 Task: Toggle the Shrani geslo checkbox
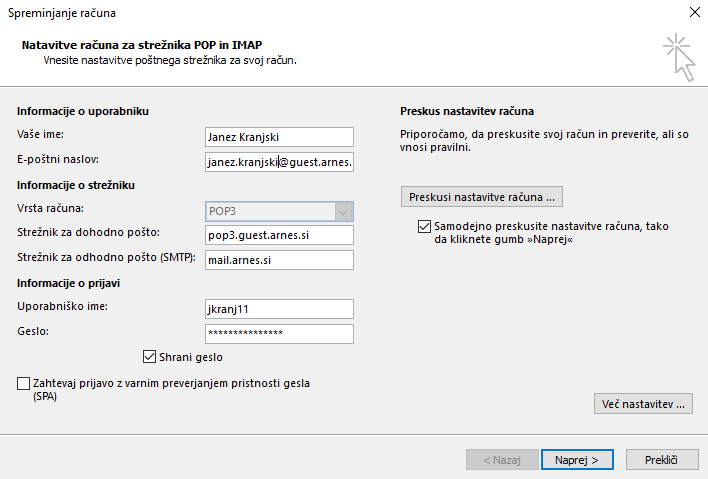pyautogui.click(x=149, y=357)
